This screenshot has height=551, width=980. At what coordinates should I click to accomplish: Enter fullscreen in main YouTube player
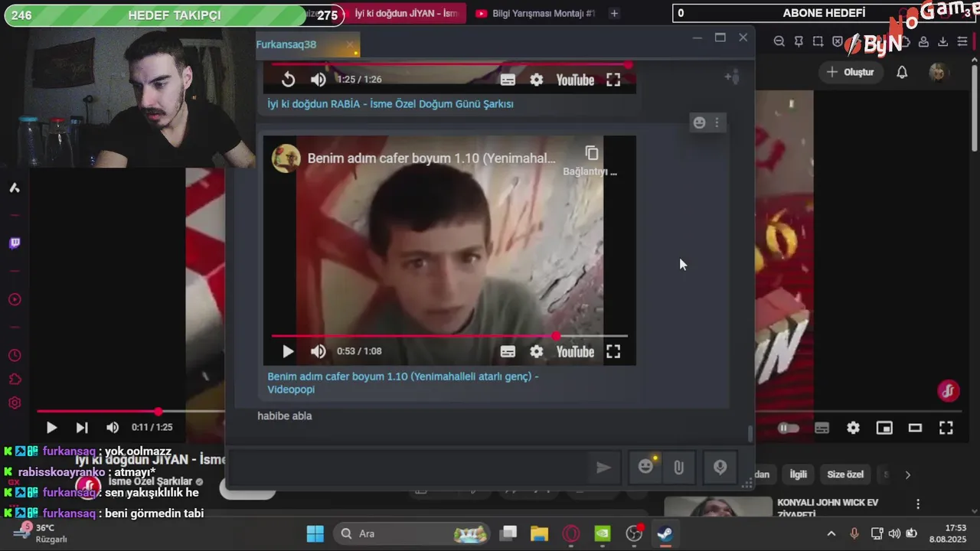pyautogui.click(x=946, y=429)
